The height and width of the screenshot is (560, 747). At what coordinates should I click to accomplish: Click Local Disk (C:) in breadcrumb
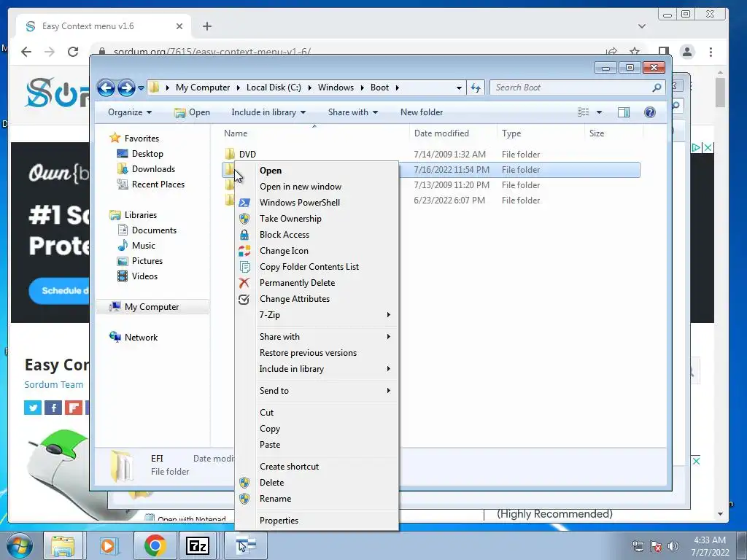click(x=274, y=87)
